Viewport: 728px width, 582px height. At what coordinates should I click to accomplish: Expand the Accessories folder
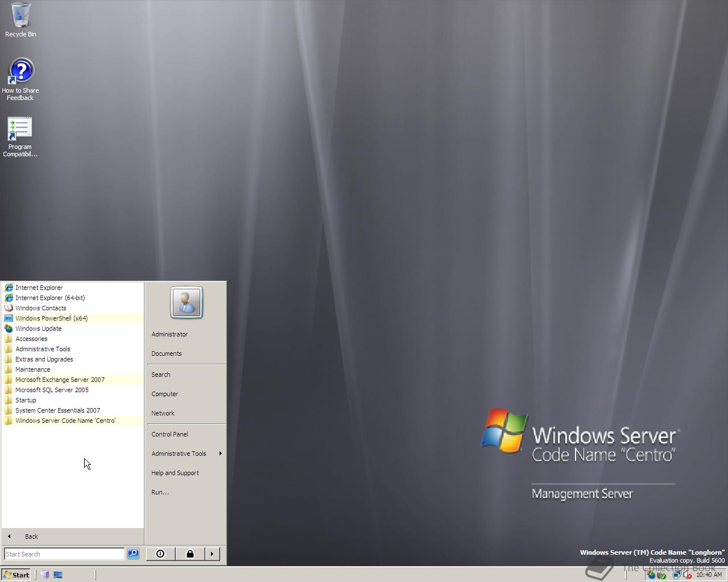point(73,339)
